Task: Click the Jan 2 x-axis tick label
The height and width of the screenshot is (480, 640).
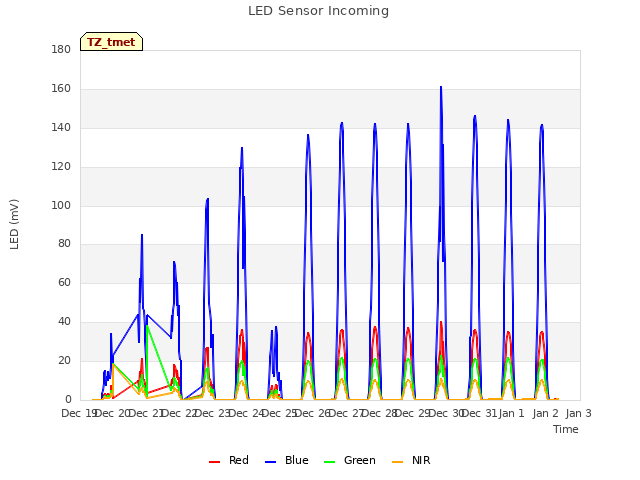Action: [x=545, y=413]
